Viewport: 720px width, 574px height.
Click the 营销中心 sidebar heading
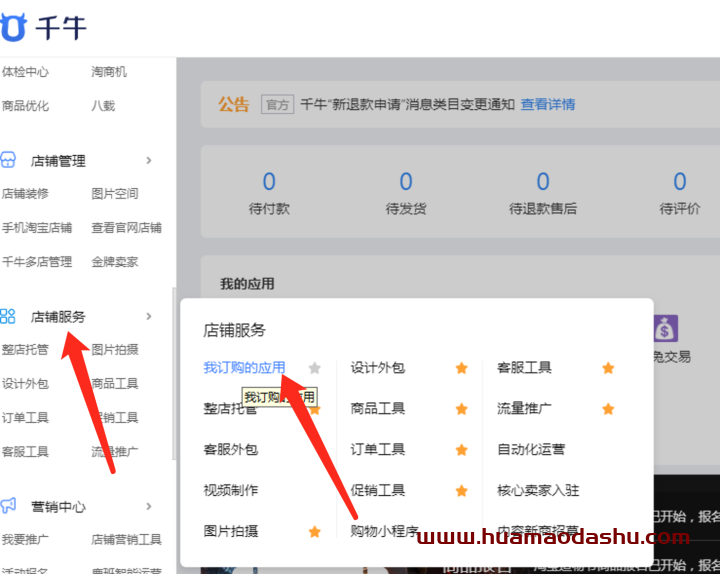pyautogui.click(x=58, y=506)
